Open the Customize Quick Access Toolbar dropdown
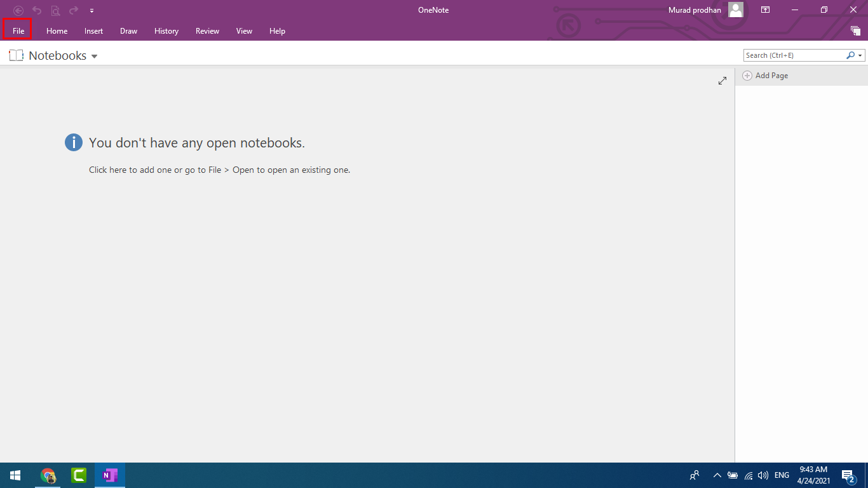Viewport: 868px width, 488px height. click(92, 11)
